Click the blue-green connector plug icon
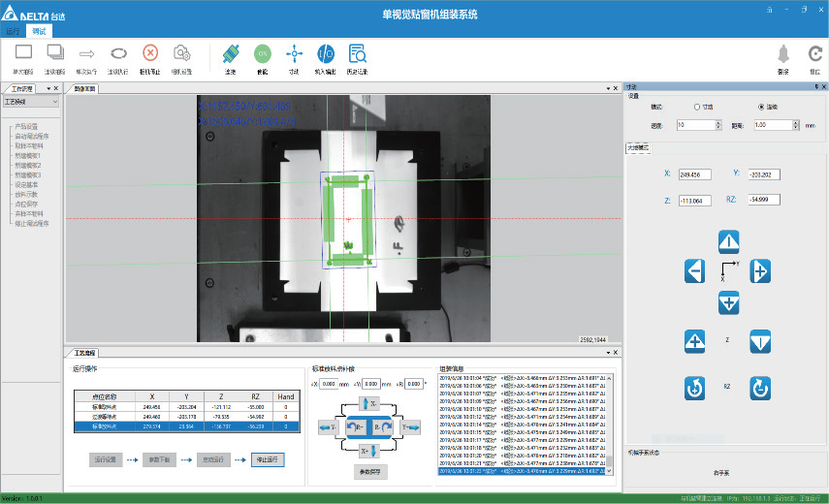This screenshot has height=504, width=829. 231,53
